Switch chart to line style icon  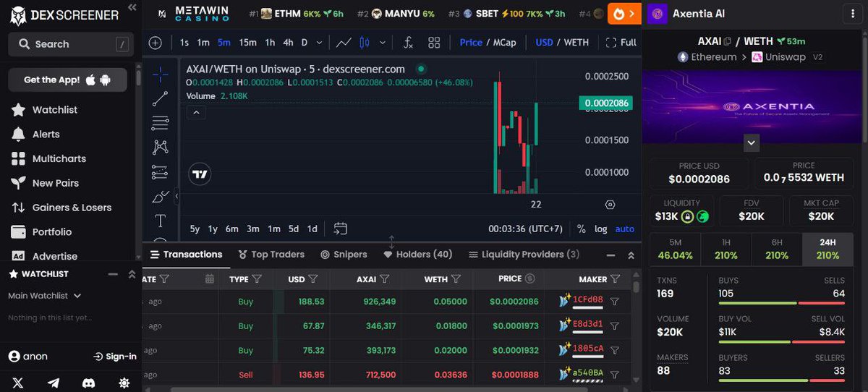[344, 43]
